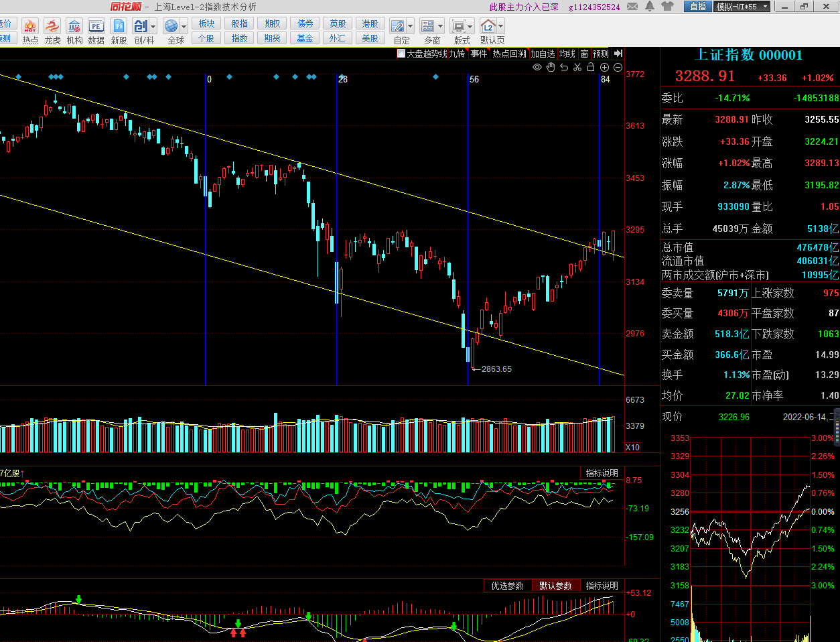Screen dimensions: 840x642
Task: Toggle the 直播 live button
Action: [x=698, y=7]
